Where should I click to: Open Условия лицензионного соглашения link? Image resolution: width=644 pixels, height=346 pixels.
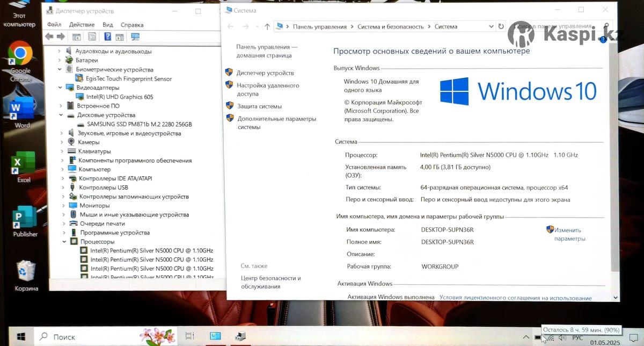click(515, 298)
